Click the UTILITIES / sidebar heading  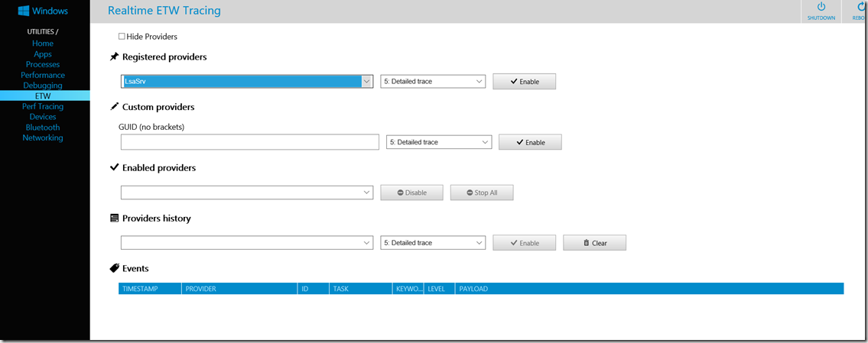(x=43, y=31)
